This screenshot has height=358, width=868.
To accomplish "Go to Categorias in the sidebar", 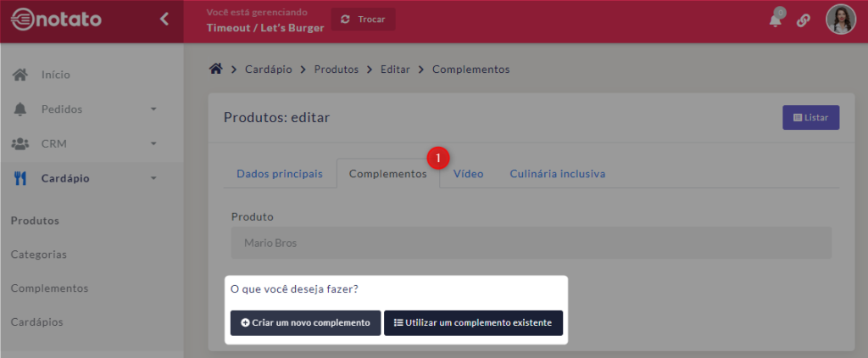I will 38,254.
